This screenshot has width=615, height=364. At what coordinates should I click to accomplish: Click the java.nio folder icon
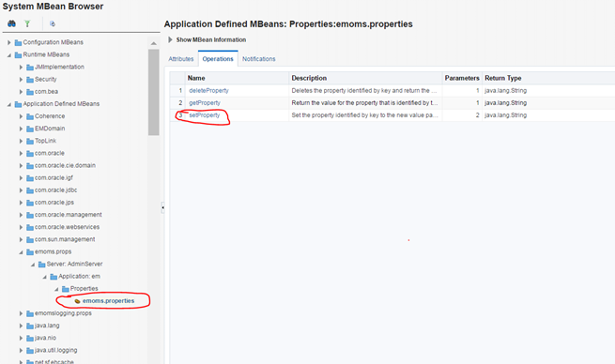[x=30, y=338]
